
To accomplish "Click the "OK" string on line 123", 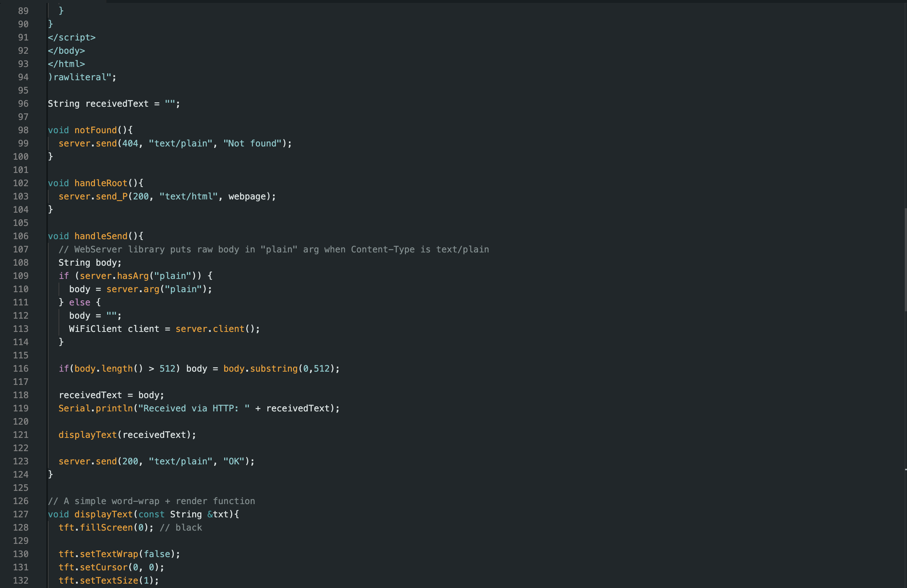I will pyautogui.click(x=233, y=461).
